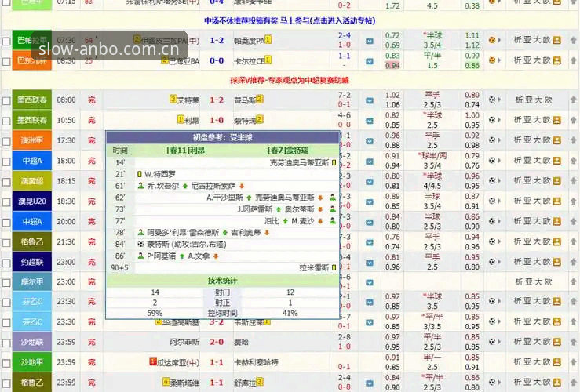Screen dimensions: 580x392
Task: Click the 澳洲甲 league badge
Action: (32, 140)
